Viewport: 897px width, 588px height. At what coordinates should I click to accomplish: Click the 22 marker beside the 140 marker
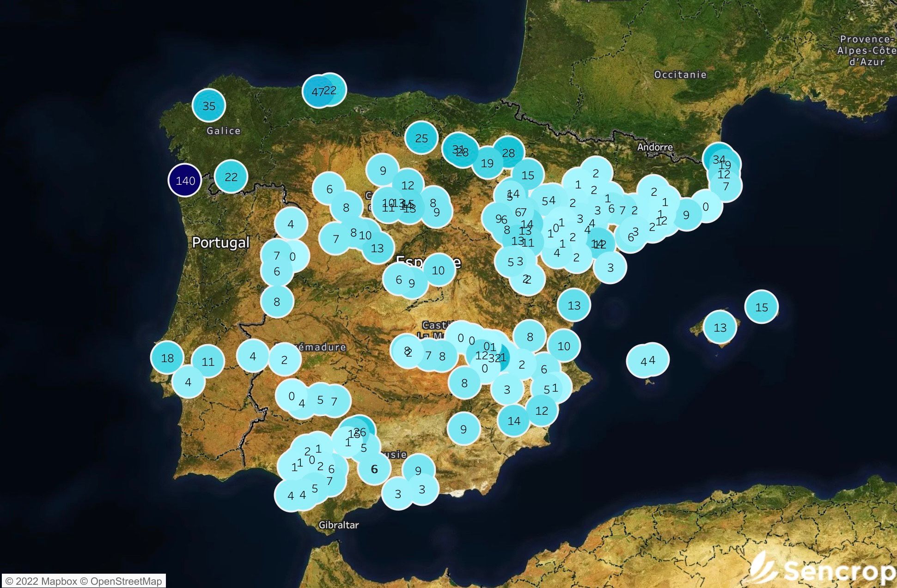click(x=231, y=176)
